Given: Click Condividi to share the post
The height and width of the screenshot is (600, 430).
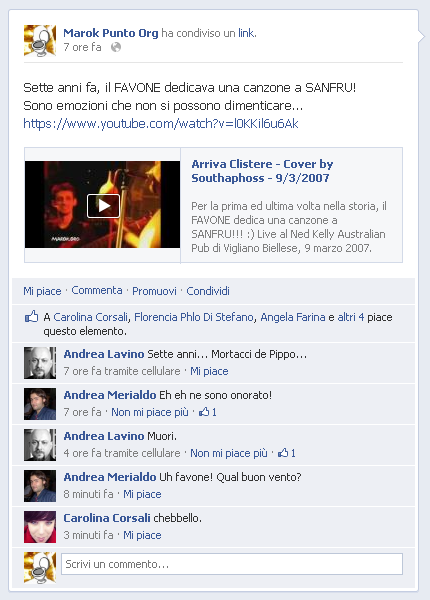Looking at the screenshot, I should 208,291.
